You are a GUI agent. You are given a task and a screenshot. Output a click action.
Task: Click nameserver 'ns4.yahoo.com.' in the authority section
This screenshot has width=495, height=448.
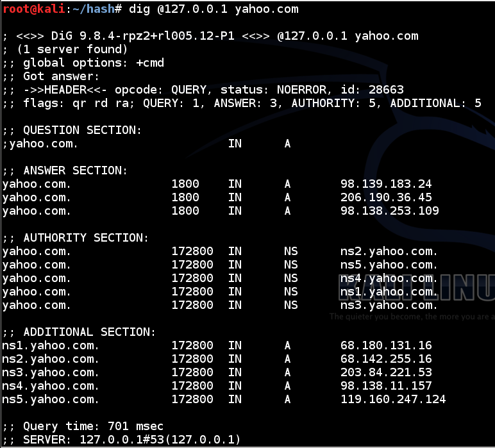[x=389, y=278]
